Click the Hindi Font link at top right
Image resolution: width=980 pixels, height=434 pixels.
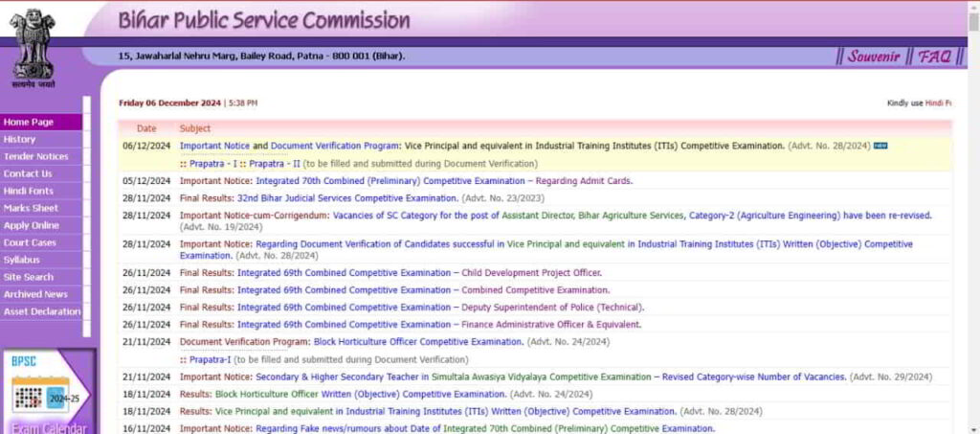(x=938, y=103)
